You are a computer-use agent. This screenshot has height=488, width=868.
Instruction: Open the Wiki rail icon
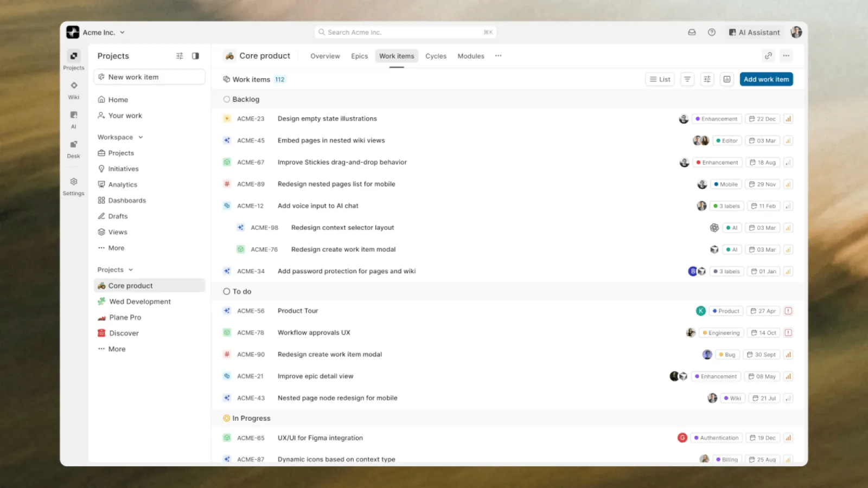[x=74, y=86]
